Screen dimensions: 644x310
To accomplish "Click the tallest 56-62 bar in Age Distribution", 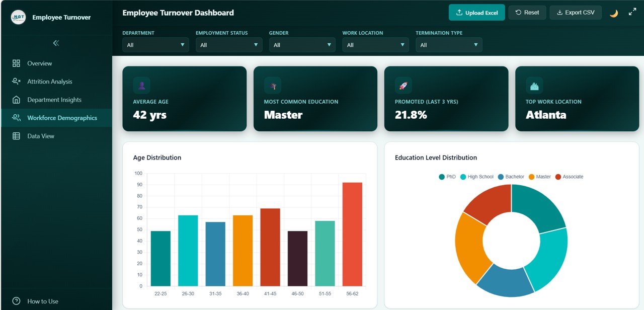I will pos(352,234).
